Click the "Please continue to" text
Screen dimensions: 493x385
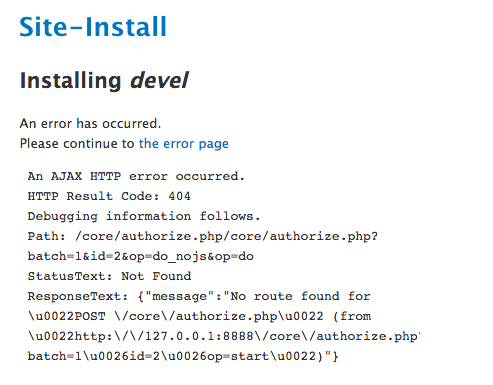pos(77,144)
